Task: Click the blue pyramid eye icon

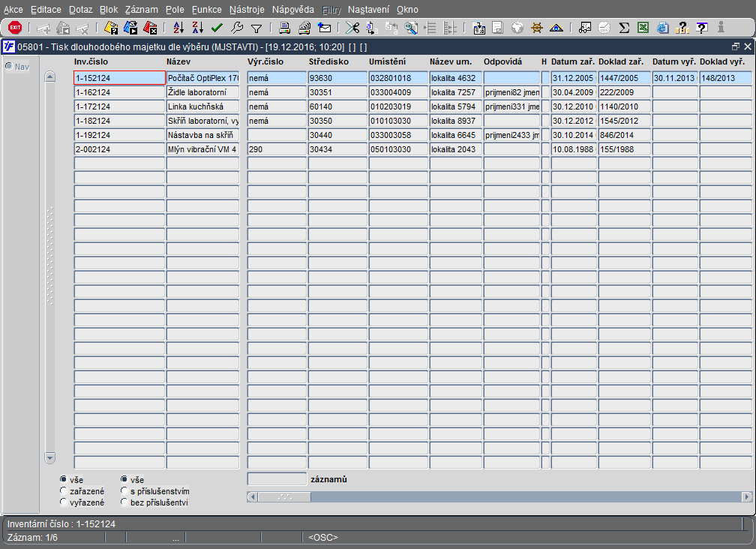Action: [556, 28]
